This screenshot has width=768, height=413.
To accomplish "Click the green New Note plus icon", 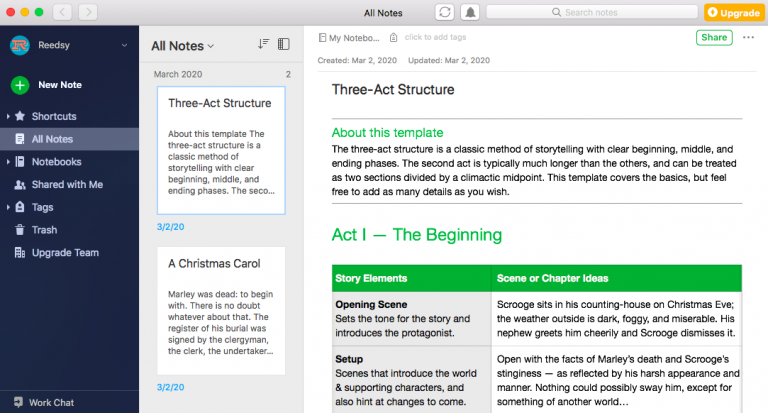I will point(20,85).
